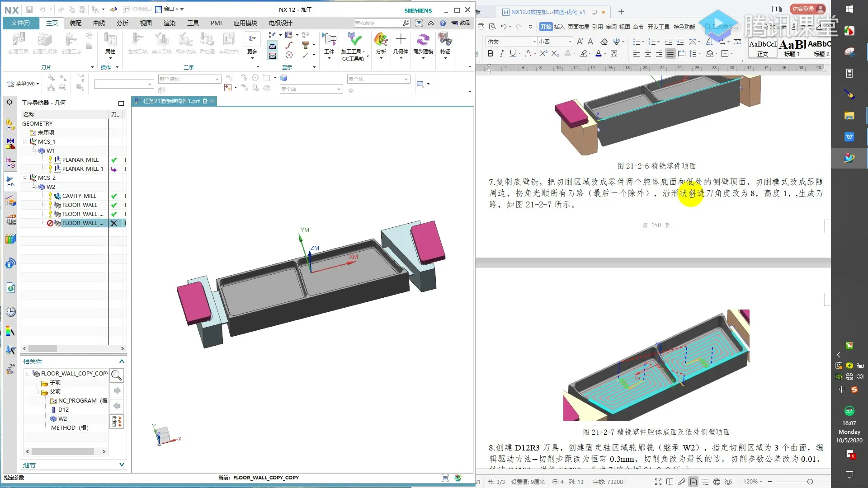Switch to the 分析 ribbon tab
This screenshot has height=488, width=868.
coord(122,23)
